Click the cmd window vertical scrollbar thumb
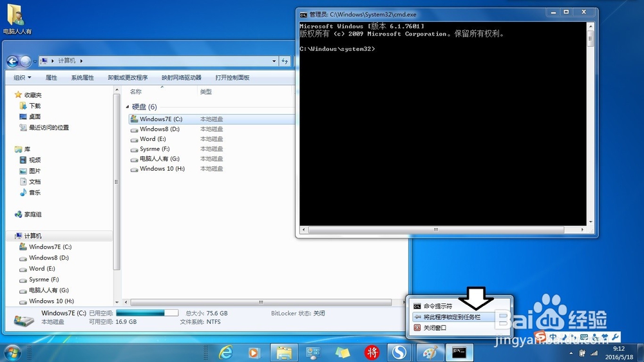The width and height of the screenshot is (644, 362). click(591, 39)
